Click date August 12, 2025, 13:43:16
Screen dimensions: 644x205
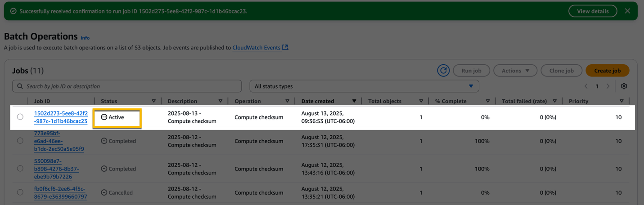(328, 169)
